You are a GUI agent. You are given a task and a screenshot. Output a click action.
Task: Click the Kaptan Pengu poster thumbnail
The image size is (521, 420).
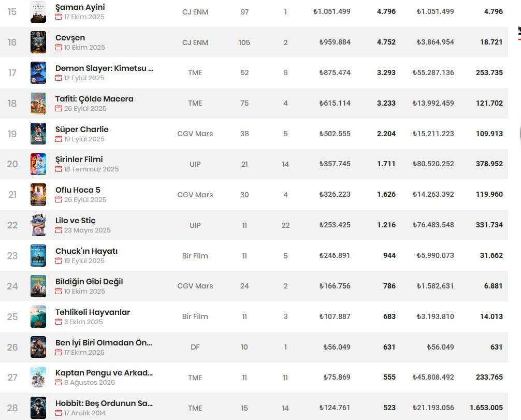(x=38, y=378)
